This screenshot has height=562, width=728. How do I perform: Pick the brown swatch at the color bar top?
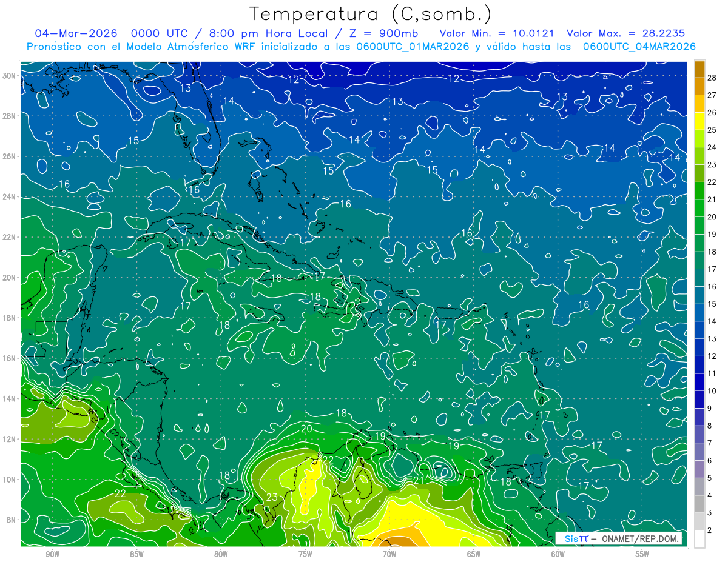point(699,69)
